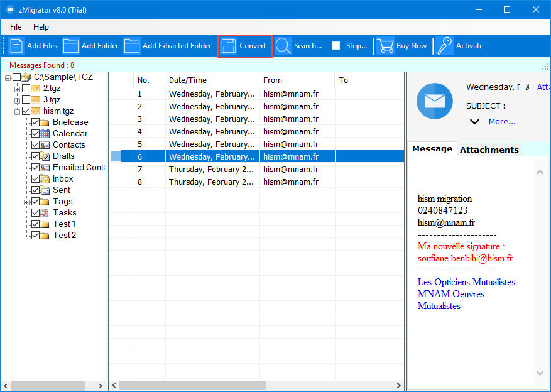Expand the Tags folder node
Screen dimensions: 551x392
pos(26,203)
